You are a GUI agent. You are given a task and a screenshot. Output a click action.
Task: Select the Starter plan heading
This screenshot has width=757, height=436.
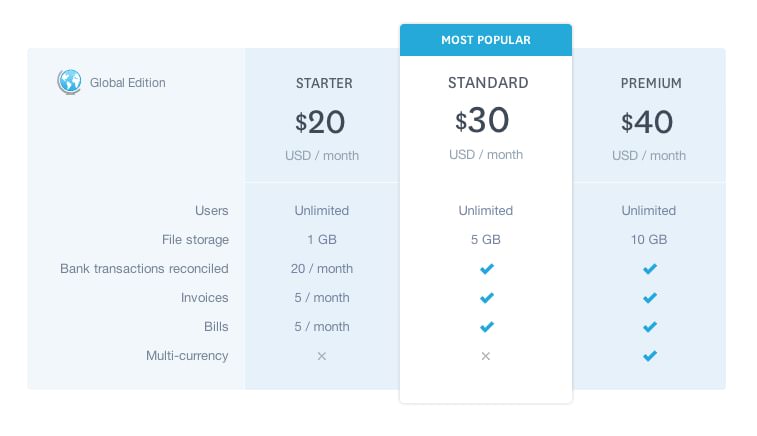323,83
